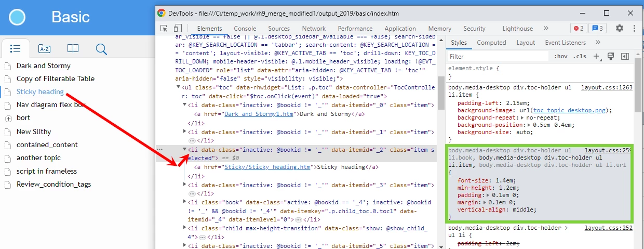Screen dimensions: 644x249
Task: Open the Event Listeners sidebar tab
Action: (565, 43)
